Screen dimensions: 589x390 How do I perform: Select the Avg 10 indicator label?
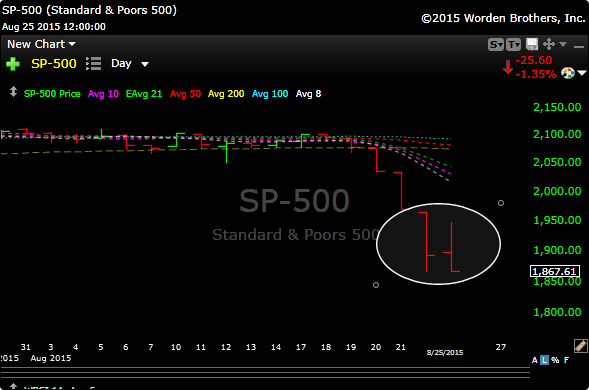tap(103, 94)
